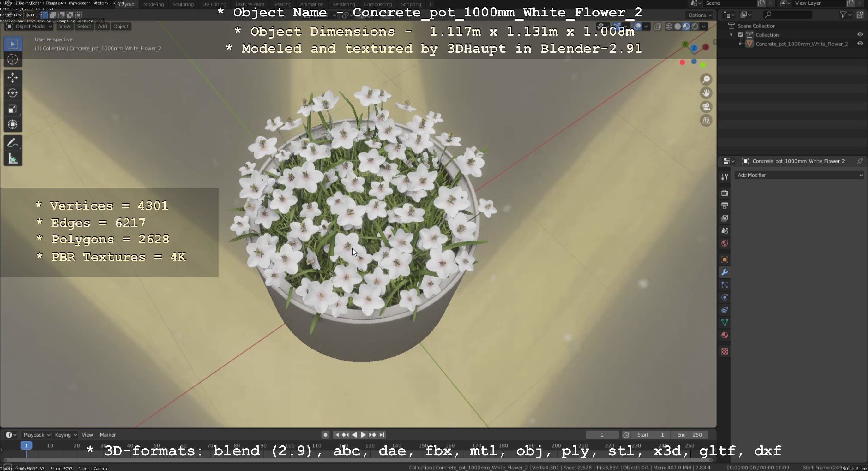Choose the Move tool
The width and height of the screenshot is (868, 471).
[x=13, y=77]
